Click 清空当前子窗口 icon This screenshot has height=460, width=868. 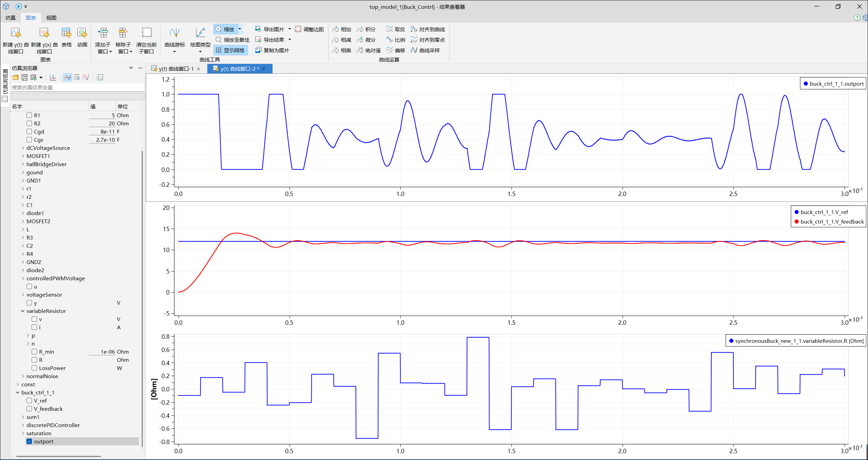[x=146, y=33]
